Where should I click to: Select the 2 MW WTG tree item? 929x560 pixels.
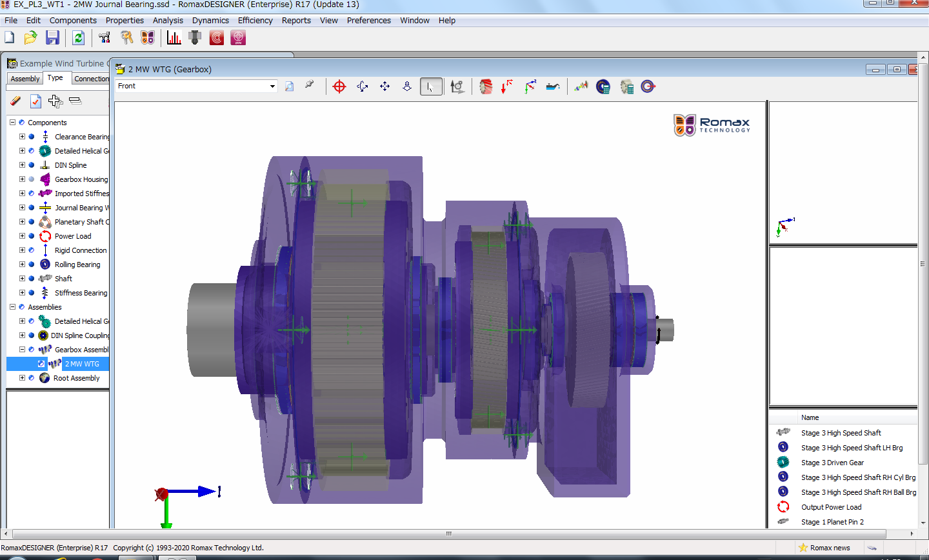(x=82, y=364)
